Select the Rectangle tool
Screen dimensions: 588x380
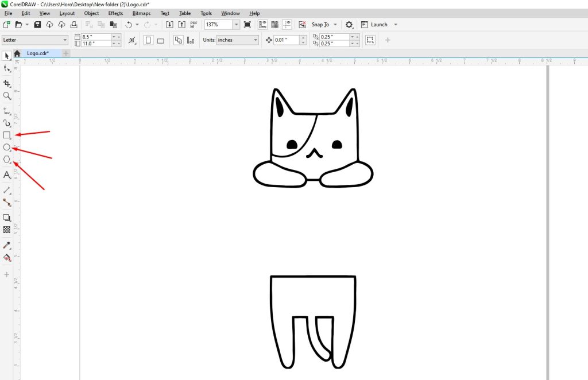(x=7, y=135)
